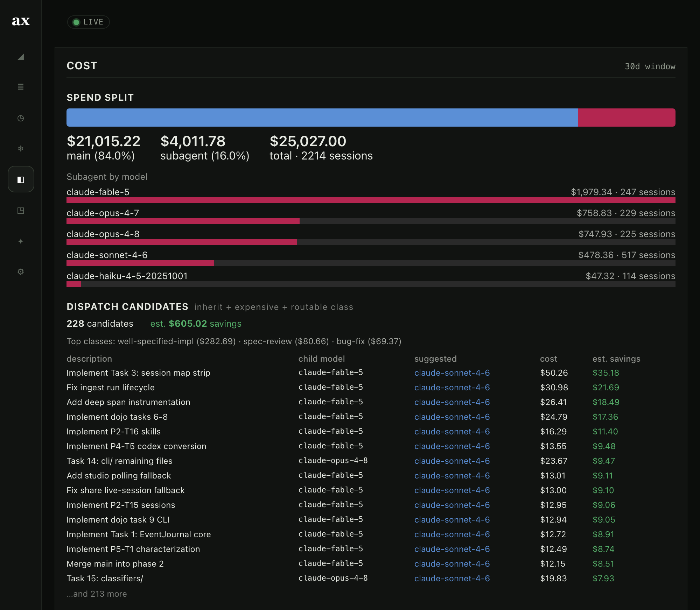Click the green LIVE indicator dot

click(76, 22)
